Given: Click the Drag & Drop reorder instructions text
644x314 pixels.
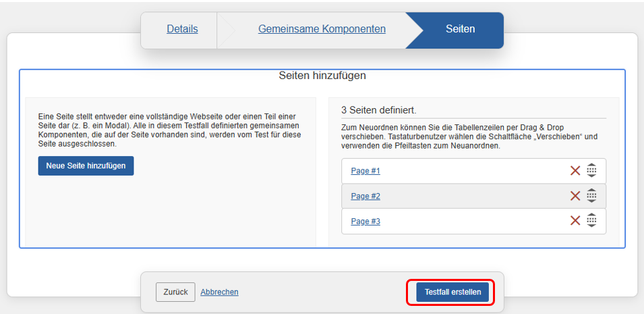Looking at the screenshot, I should [x=469, y=136].
